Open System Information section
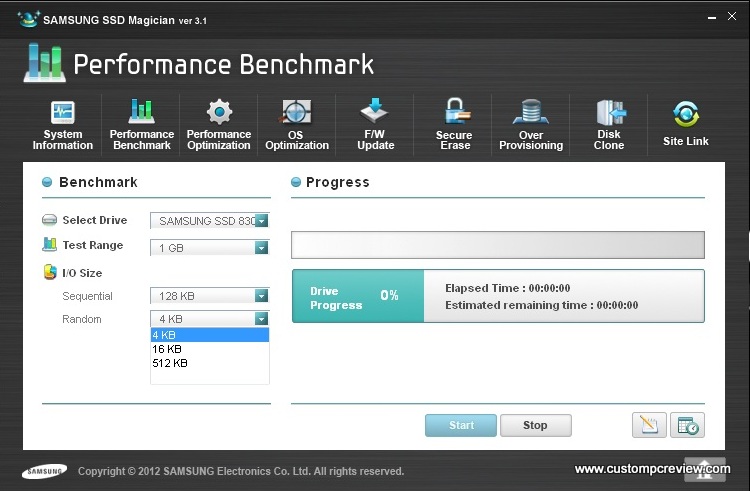750x491 pixels. (x=63, y=125)
